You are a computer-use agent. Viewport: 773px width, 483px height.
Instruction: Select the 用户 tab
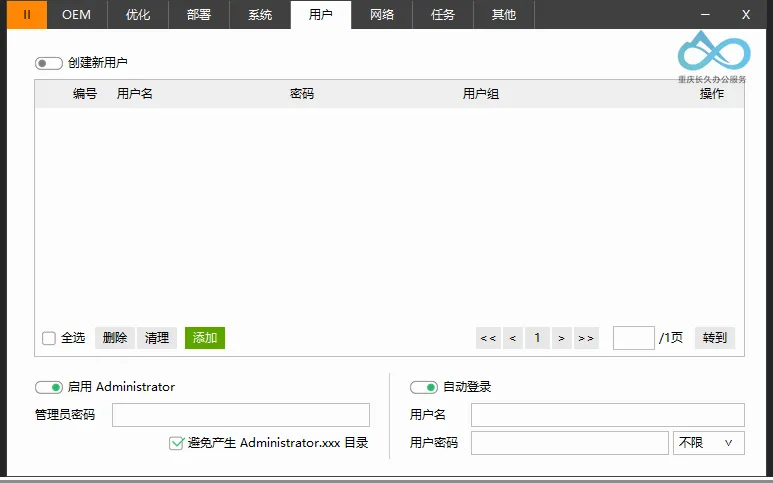[321, 15]
